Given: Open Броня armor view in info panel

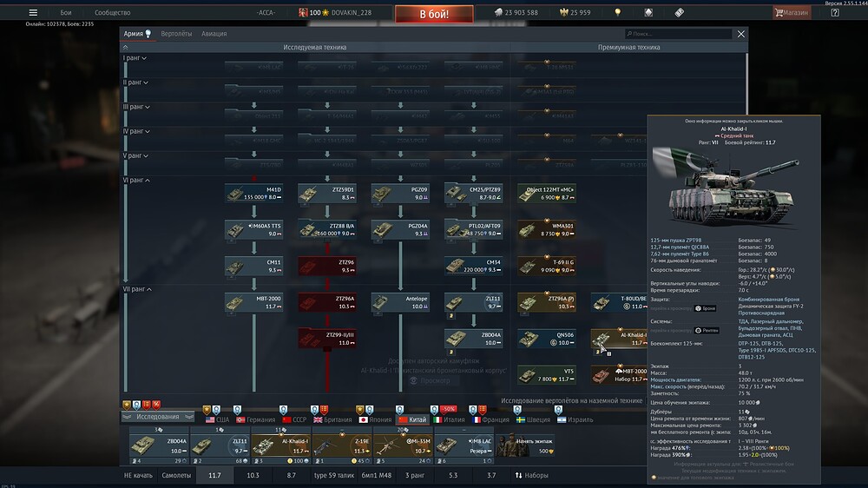Looking at the screenshot, I should (x=705, y=308).
